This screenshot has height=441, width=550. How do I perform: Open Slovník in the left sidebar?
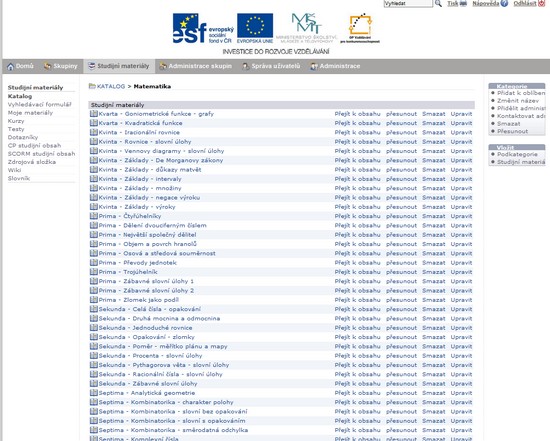(19, 178)
